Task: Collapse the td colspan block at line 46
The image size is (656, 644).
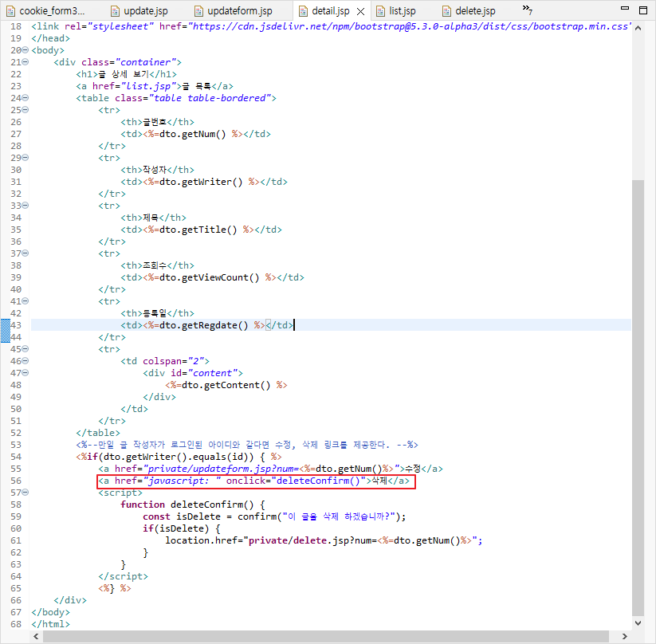Action: click(26, 361)
